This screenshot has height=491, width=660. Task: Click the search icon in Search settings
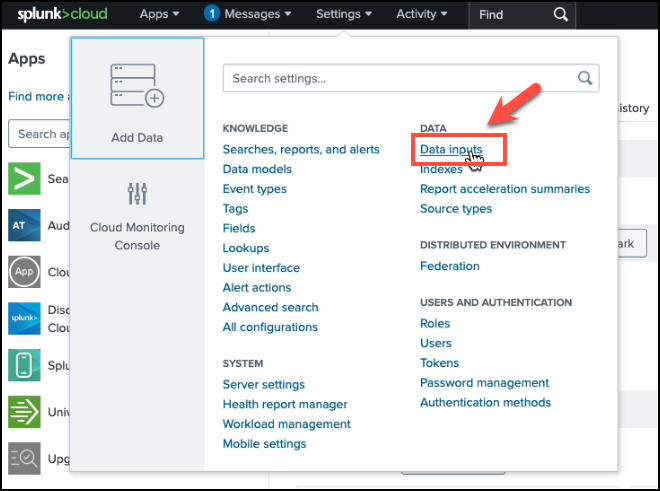[585, 78]
